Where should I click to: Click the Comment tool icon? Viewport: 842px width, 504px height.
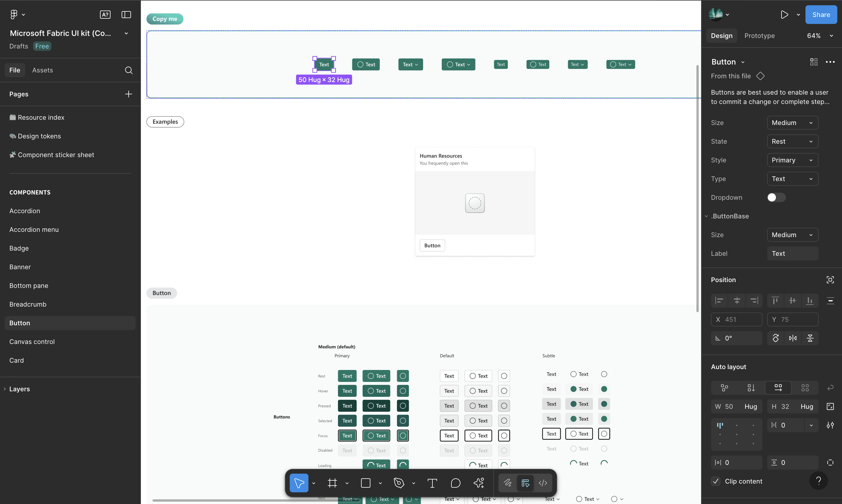455,483
